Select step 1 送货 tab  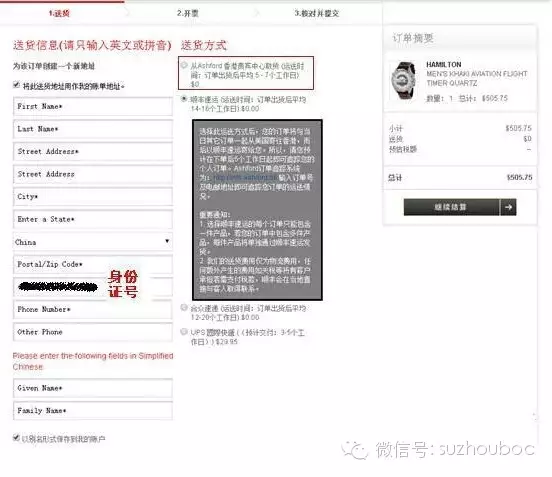click(x=59, y=13)
